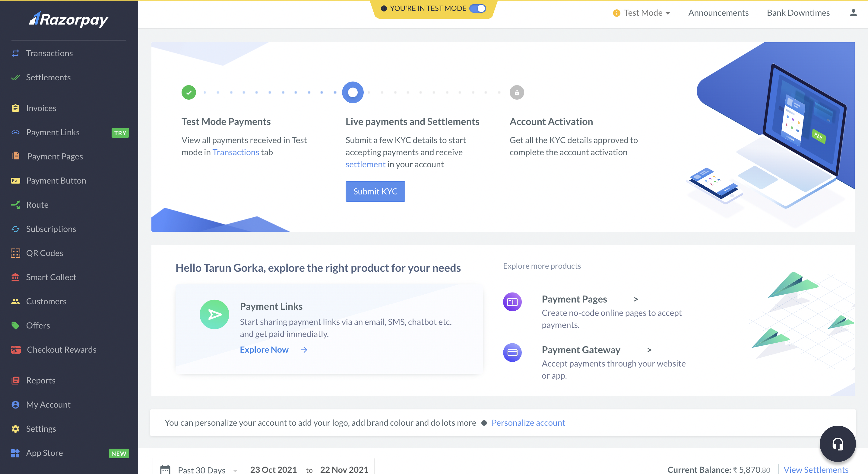This screenshot has width=868, height=474.
Task: Click the 23 Oct 2021 start date field
Action: point(273,469)
